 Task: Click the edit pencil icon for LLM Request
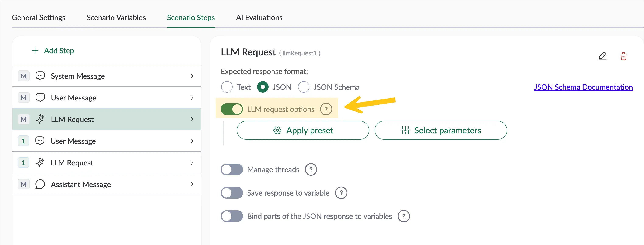602,56
